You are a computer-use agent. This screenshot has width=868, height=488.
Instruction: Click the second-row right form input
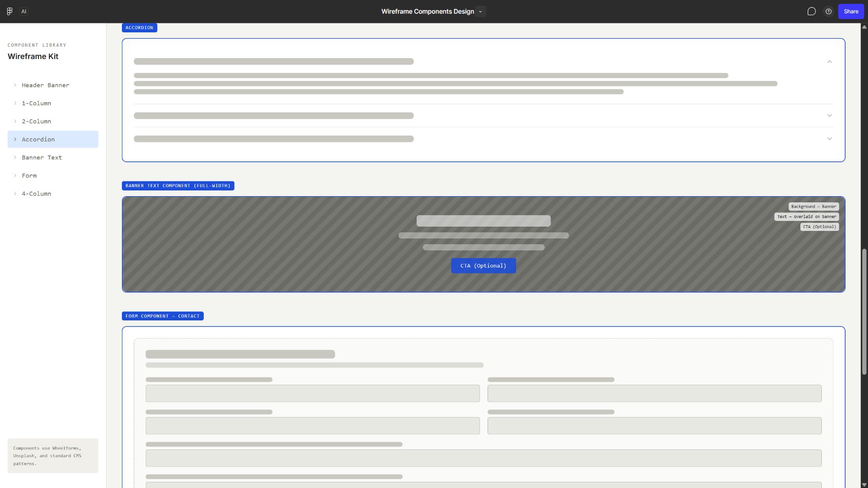[654, 426]
